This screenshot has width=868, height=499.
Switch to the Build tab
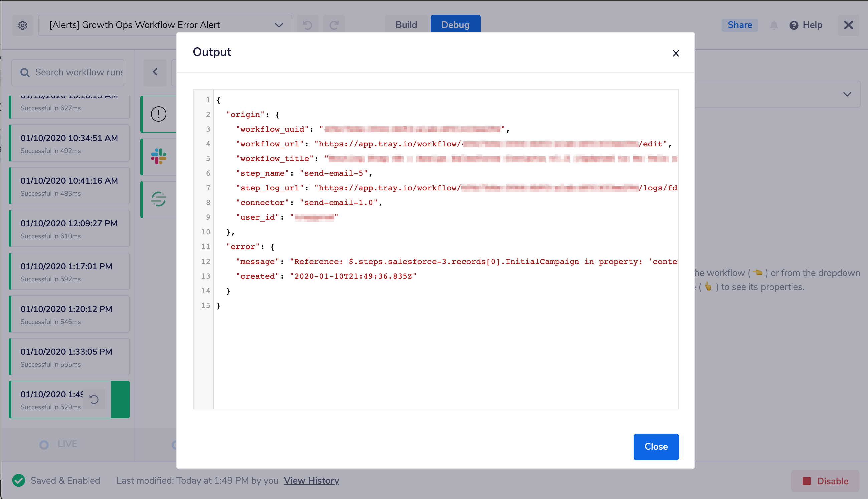click(x=406, y=25)
